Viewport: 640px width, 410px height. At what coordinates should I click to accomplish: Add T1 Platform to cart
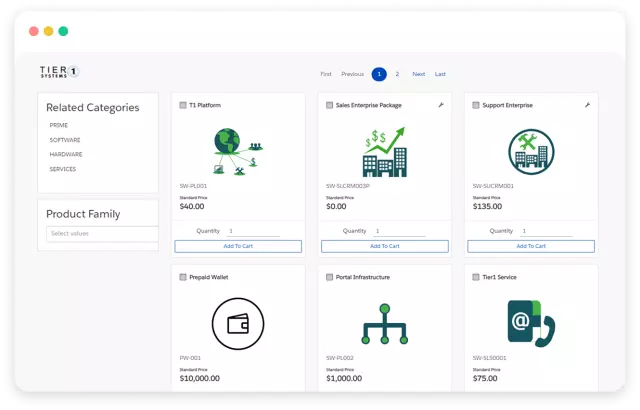(x=237, y=246)
